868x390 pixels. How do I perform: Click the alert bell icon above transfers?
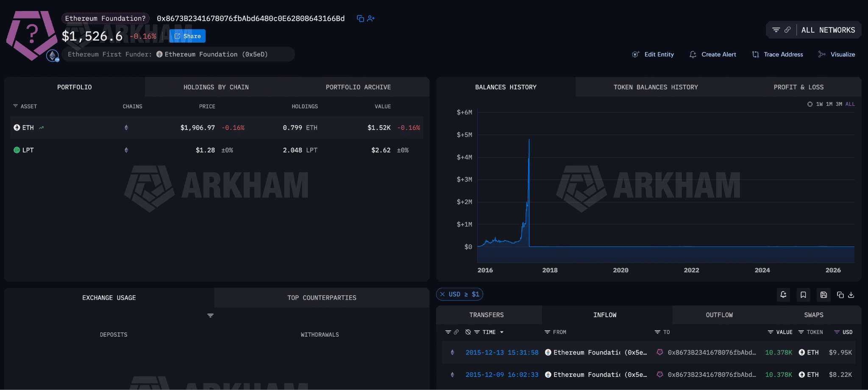click(x=783, y=295)
